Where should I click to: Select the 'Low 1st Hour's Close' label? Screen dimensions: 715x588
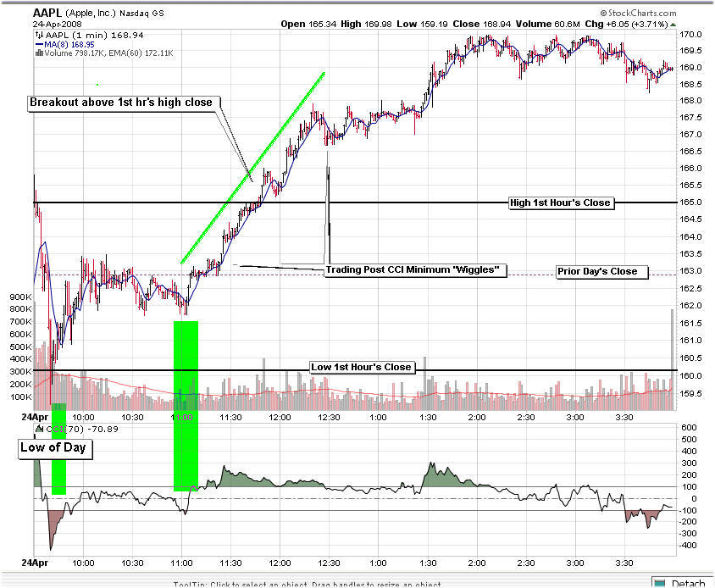pyautogui.click(x=361, y=367)
